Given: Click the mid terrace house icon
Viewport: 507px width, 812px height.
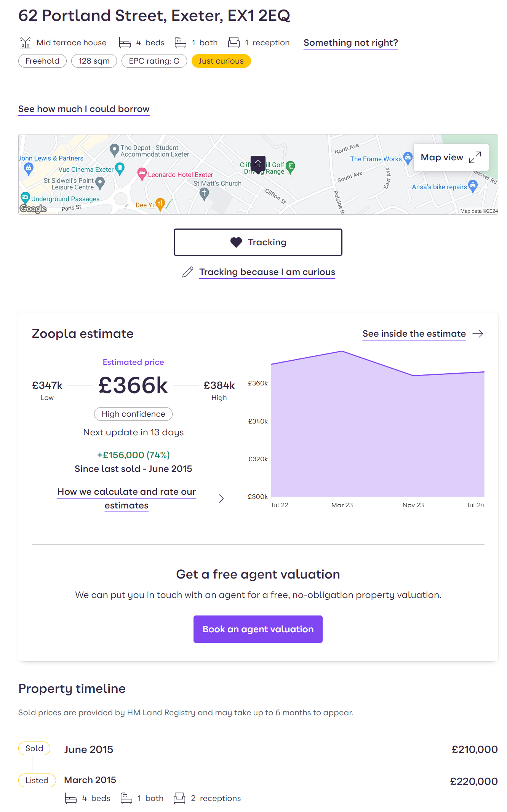Looking at the screenshot, I should click(x=26, y=42).
